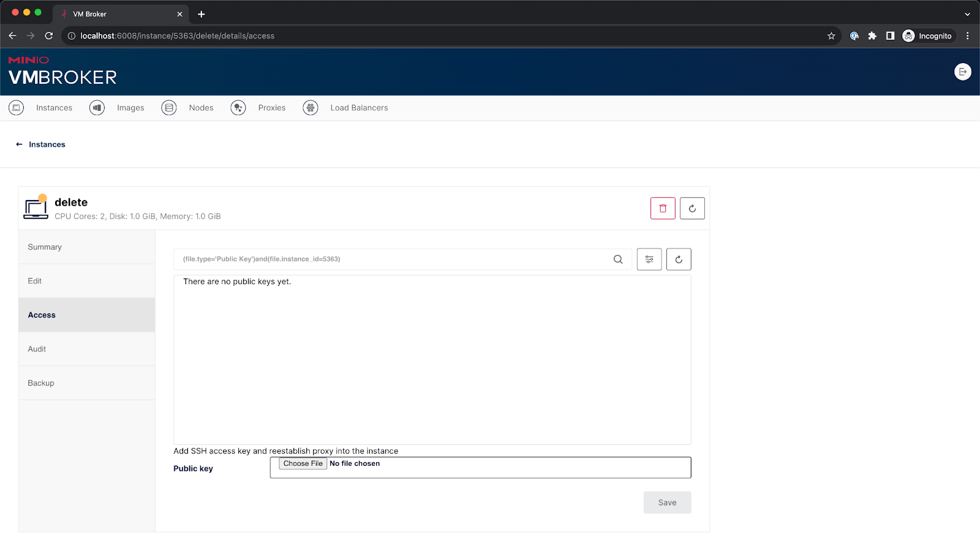Navigate to Proxies
980x549 pixels.
[x=271, y=108]
